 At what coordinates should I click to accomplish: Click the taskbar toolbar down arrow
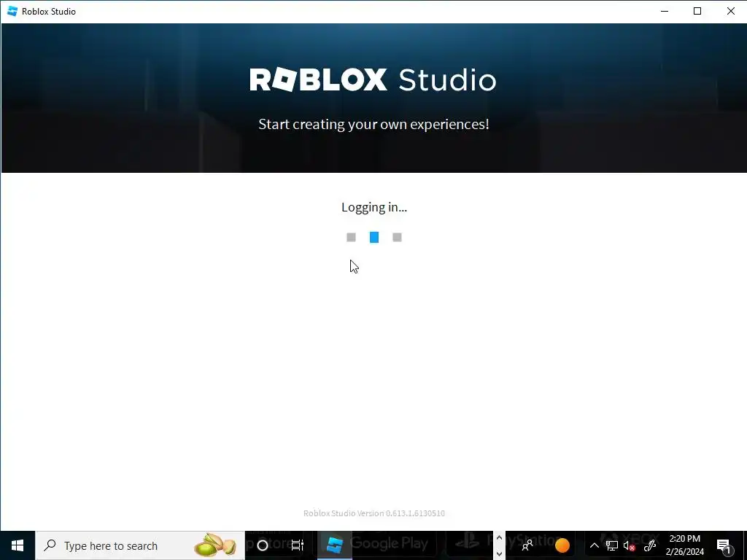[x=499, y=554]
